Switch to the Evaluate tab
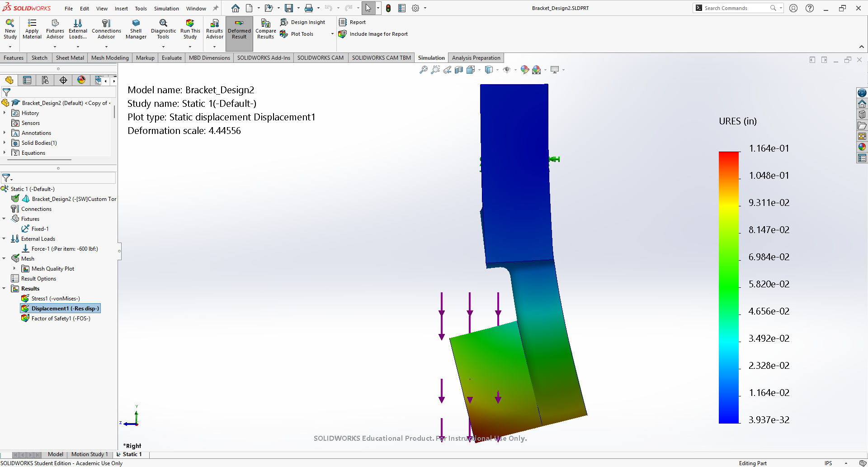Screen dimensions: 868x467 (x=172, y=58)
